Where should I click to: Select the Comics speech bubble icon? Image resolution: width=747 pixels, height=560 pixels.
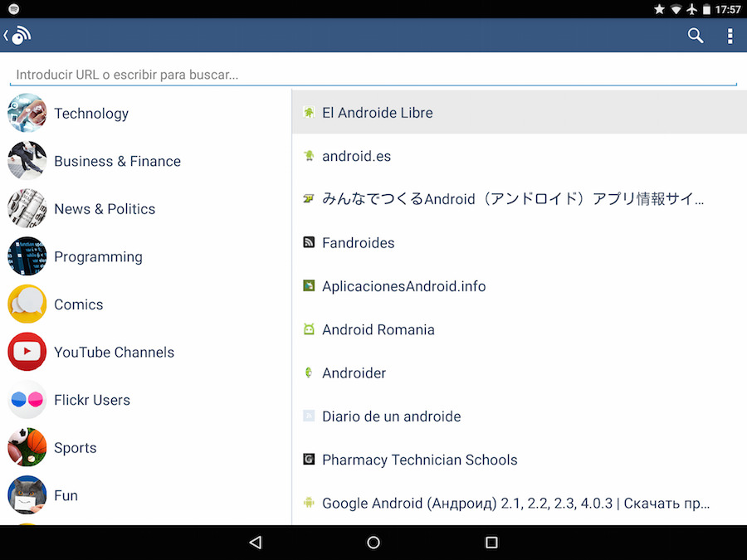(27, 304)
